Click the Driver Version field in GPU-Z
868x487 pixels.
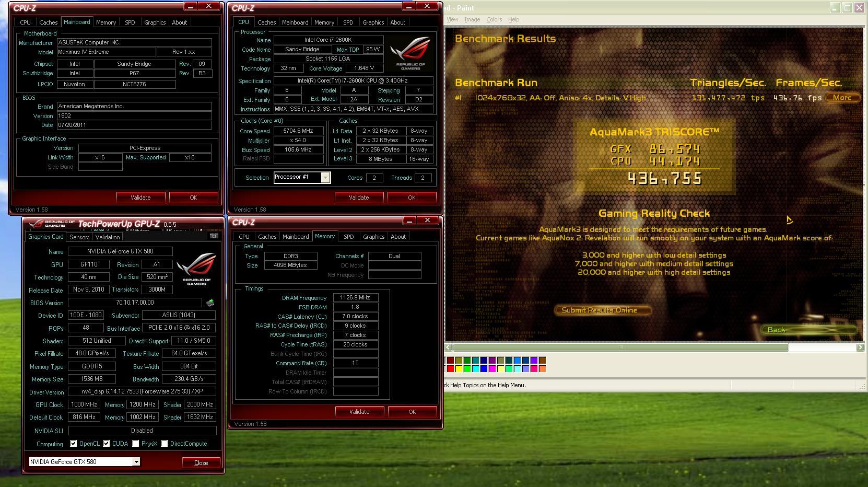[142, 392]
